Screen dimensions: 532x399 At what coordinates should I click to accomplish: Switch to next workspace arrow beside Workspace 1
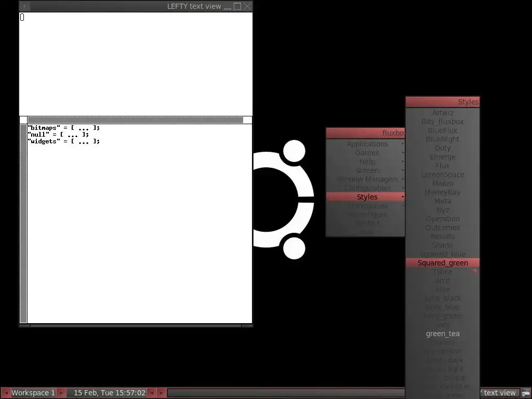(61, 393)
